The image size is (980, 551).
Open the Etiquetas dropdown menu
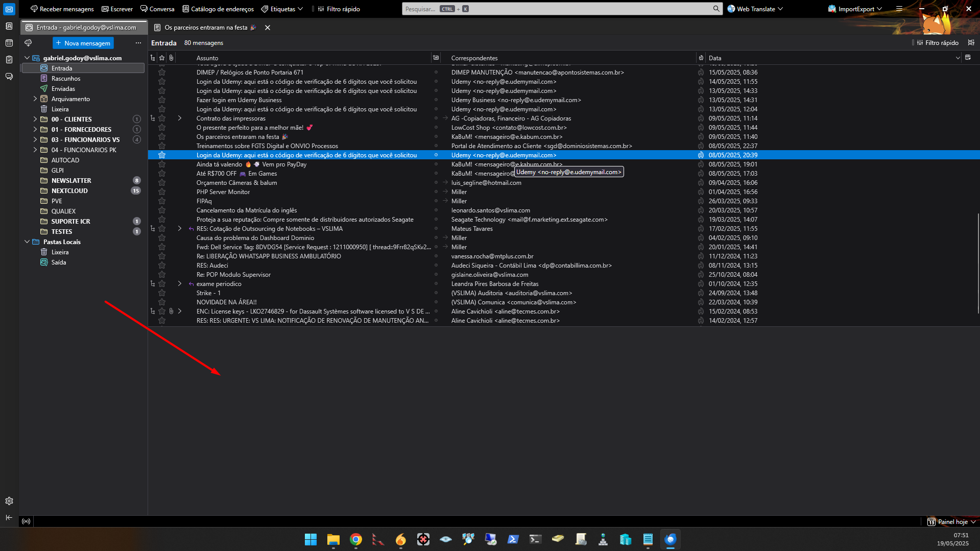tap(282, 9)
